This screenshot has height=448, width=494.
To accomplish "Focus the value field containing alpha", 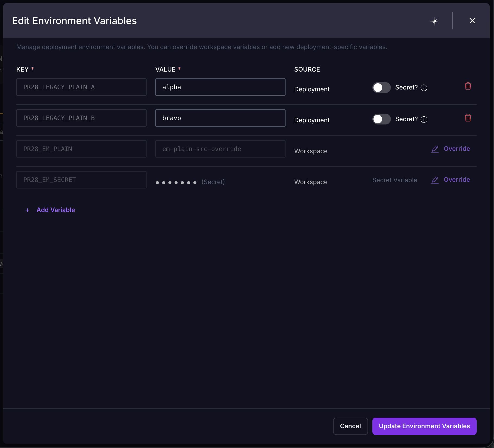I will tap(220, 87).
